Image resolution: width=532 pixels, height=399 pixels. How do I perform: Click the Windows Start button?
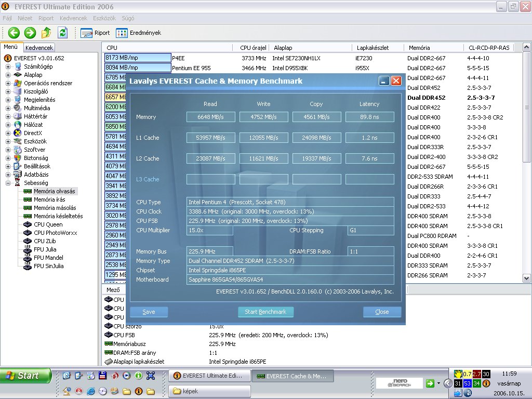[26, 376]
